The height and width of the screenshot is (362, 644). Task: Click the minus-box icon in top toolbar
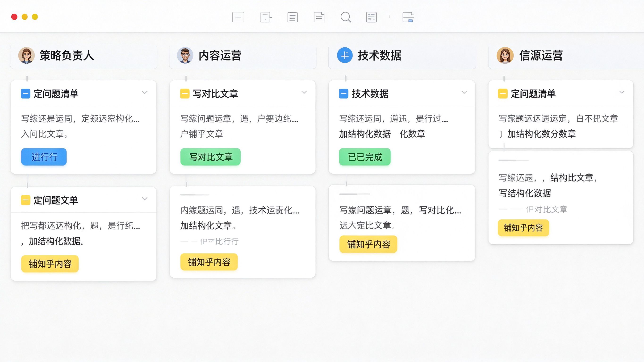coord(238,17)
